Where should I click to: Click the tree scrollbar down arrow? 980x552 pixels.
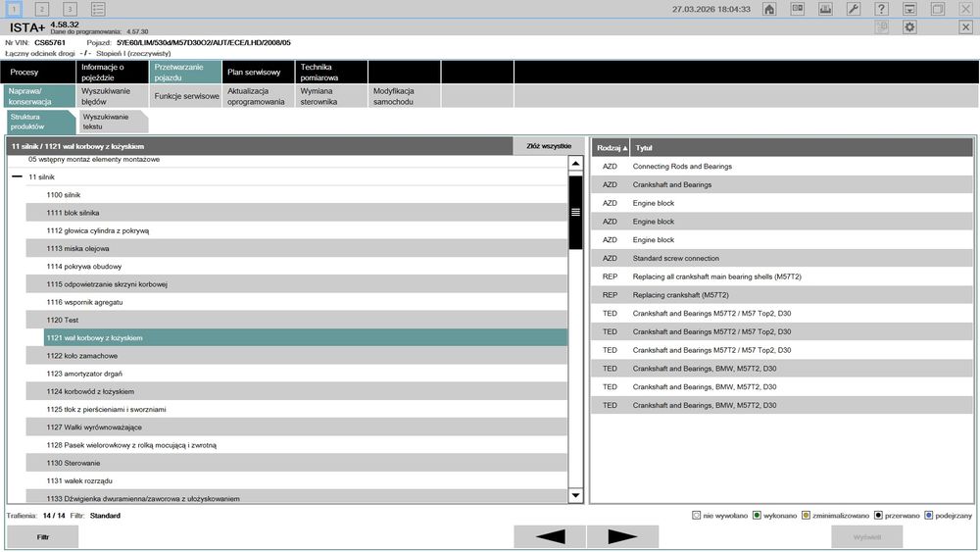point(575,495)
